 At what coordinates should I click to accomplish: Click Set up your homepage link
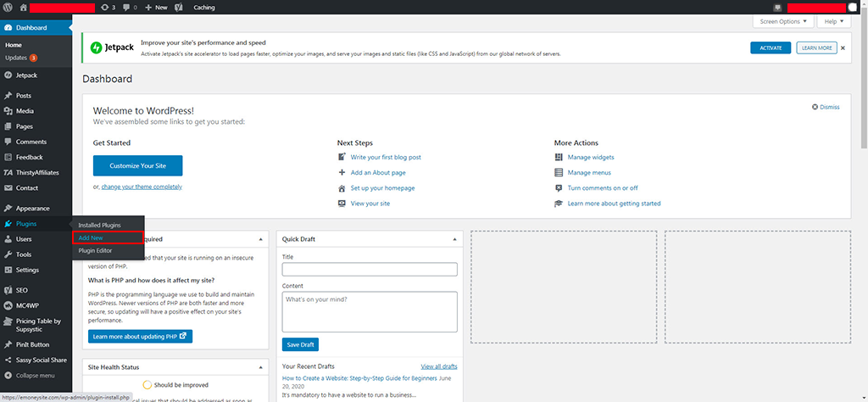[382, 188]
